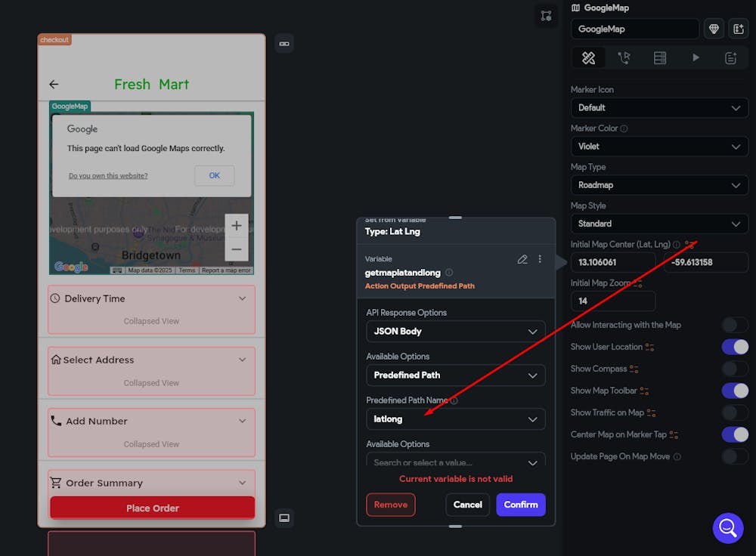
Task: Click the Show Compass variable icon
Action: [x=634, y=369]
